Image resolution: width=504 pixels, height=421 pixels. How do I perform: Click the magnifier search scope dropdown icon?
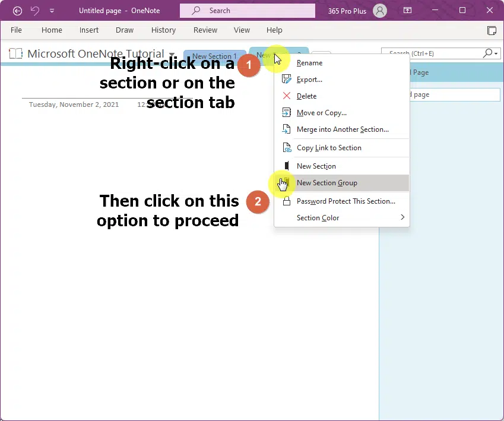(490, 53)
